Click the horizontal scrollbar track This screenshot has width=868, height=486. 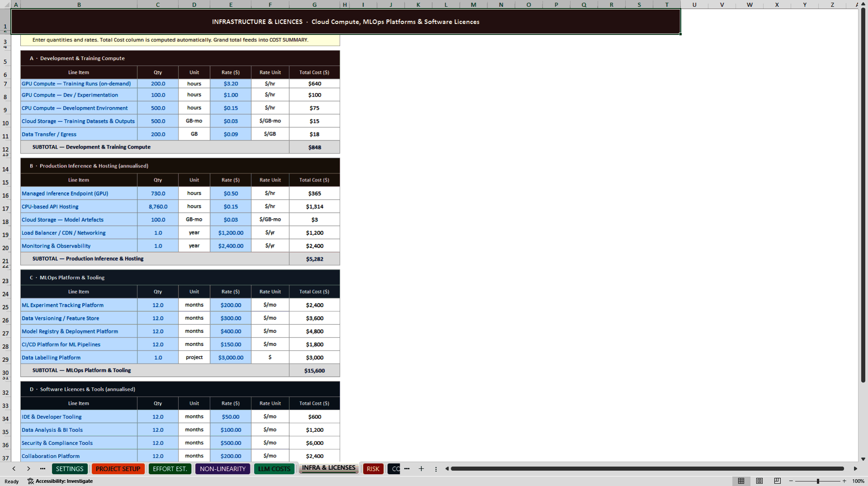click(647, 469)
